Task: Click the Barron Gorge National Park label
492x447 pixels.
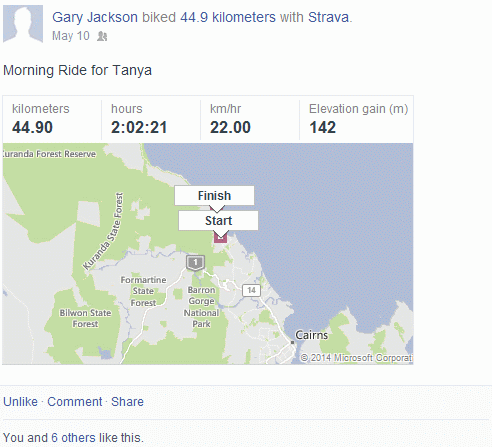Action: click(201, 307)
